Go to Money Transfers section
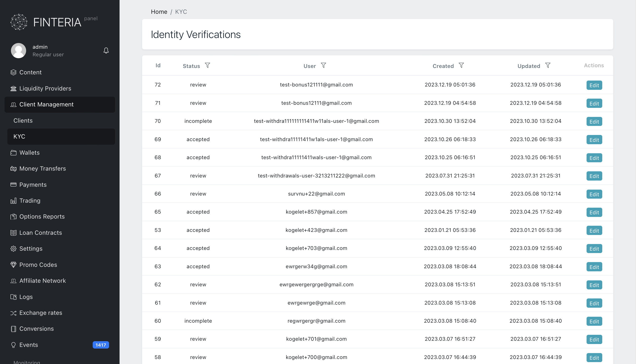This screenshot has width=636, height=364. (x=43, y=168)
